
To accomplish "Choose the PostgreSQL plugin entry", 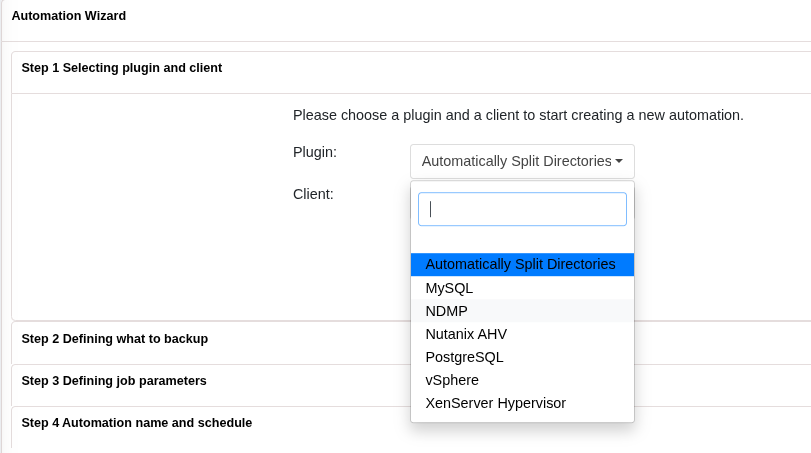I will click(464, 357).
